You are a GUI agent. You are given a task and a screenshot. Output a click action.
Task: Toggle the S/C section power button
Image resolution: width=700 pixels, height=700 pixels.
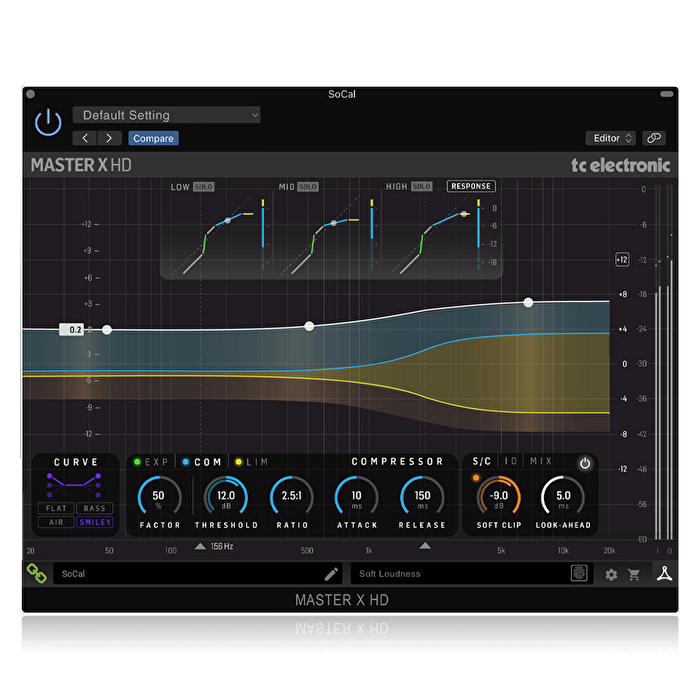[x=585, y=463]
